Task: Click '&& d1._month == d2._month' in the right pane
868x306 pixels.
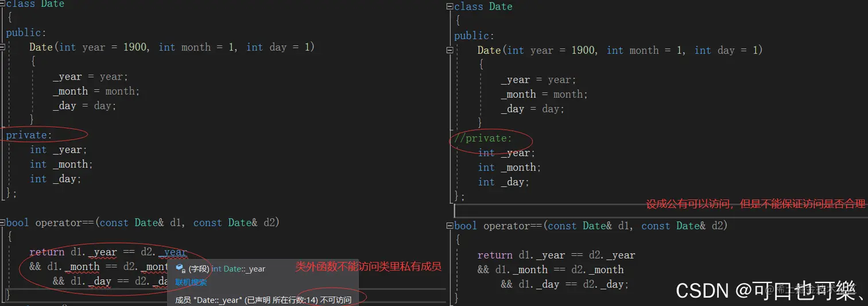Action: pyautogui.click(x=551, y=270)
